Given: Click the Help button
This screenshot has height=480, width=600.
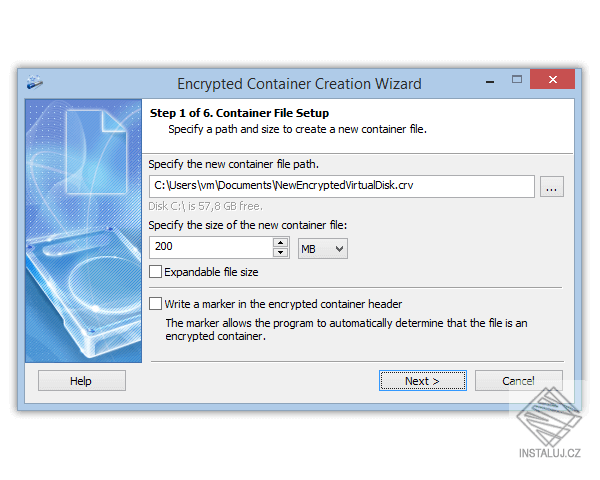Looking at the screenshot, I should tap(82, 380).
